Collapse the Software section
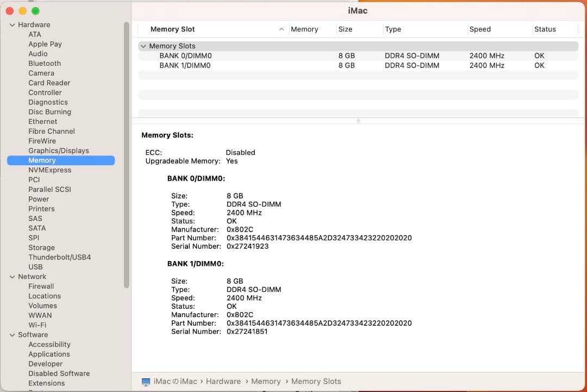The image size is (587, 392). coord(12,334)
